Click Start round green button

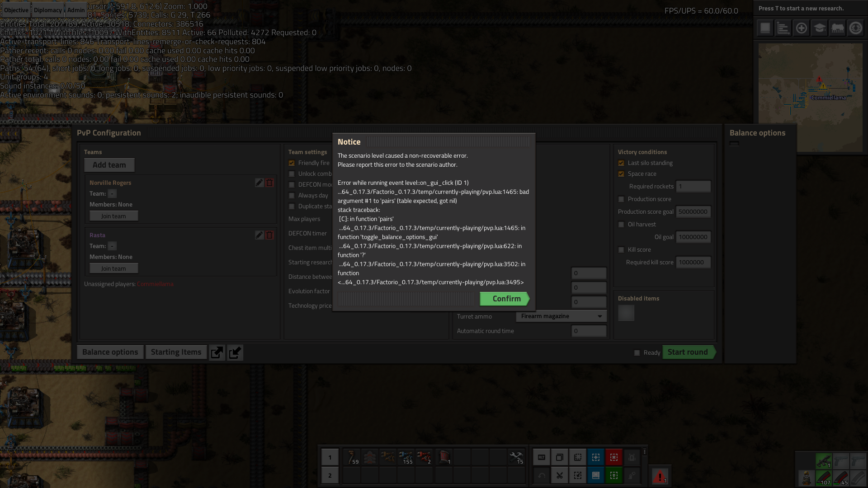pyautogui.click(x=687, y=352)
